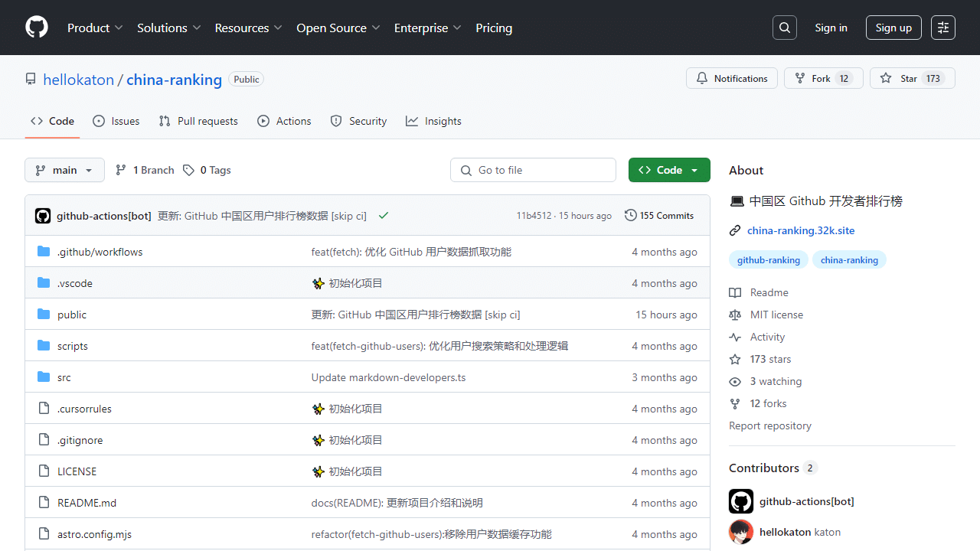View 1 Branch link

[145, 170]
